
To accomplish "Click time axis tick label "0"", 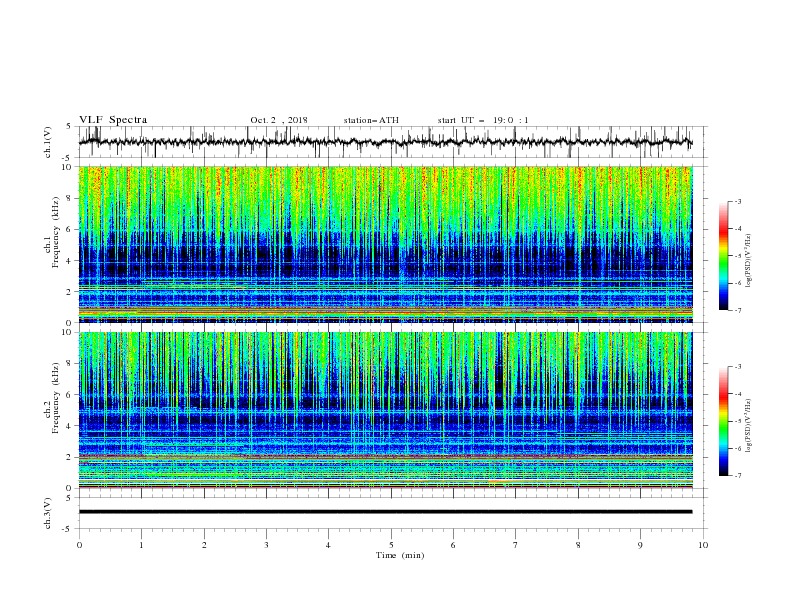I will point(79,545).
